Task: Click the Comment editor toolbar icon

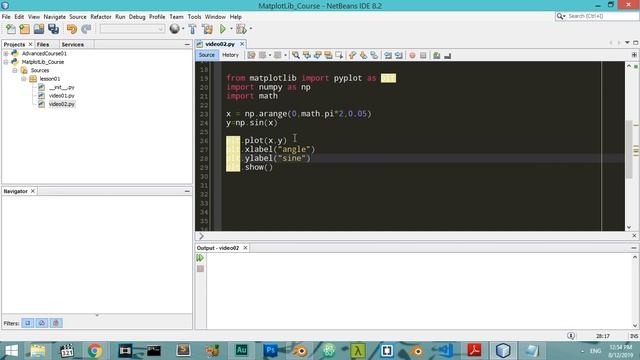Action: 437,55
